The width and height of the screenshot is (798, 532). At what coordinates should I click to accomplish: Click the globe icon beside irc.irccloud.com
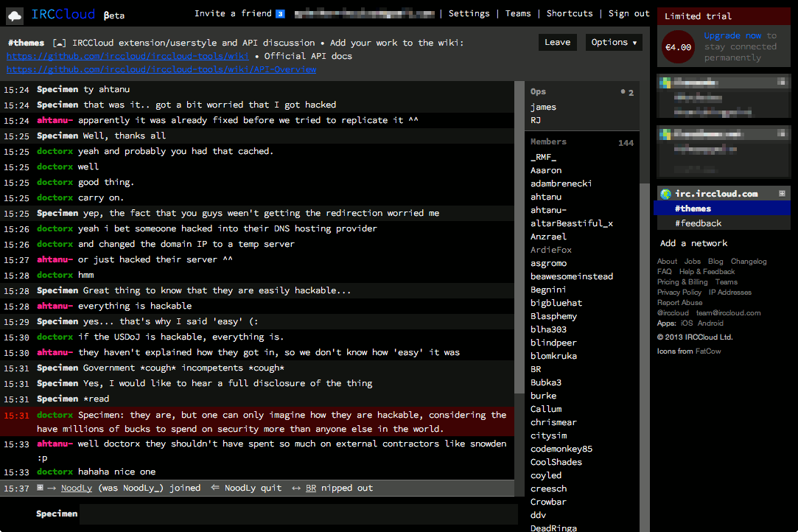pyautogui.click(x=665, y=194)
